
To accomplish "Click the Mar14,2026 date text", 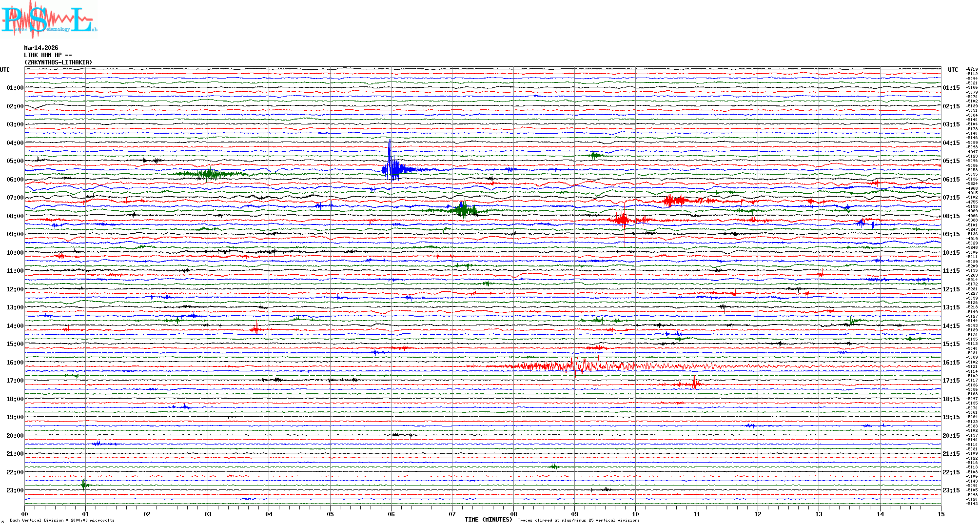I will [41, 48].
